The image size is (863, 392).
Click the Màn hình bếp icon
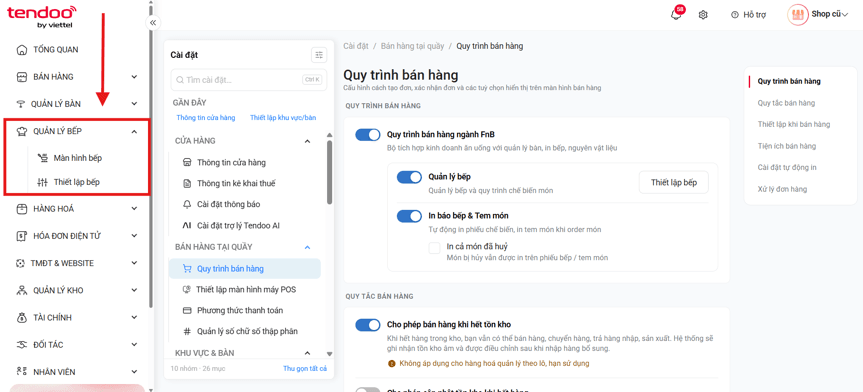click(x=42, y=158)
